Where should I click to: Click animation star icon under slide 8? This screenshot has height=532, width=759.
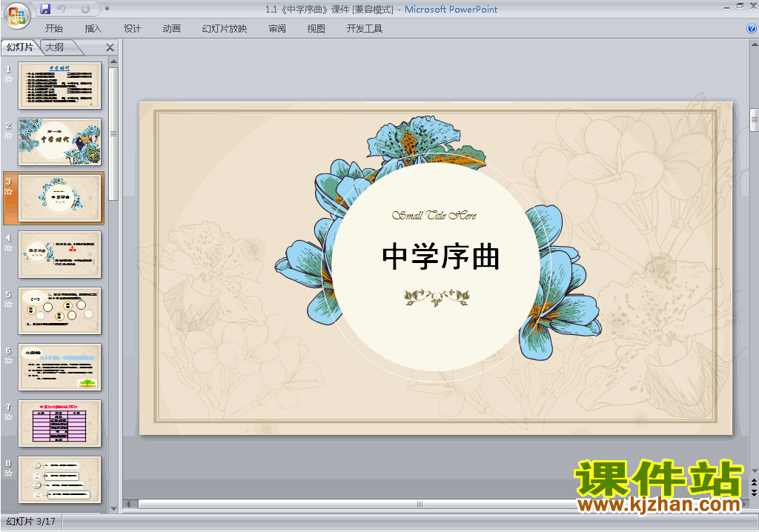tap(8, 473)
